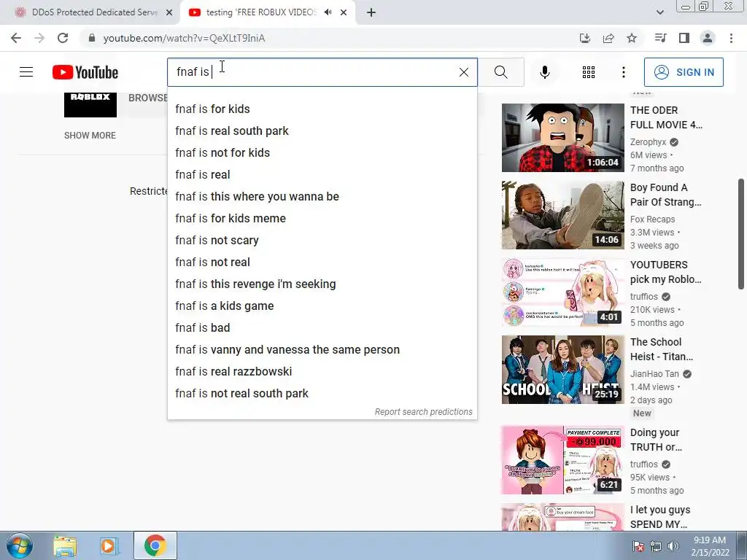Click the install/download icon in address bar
747x560 pixels.
coord(584,38)
